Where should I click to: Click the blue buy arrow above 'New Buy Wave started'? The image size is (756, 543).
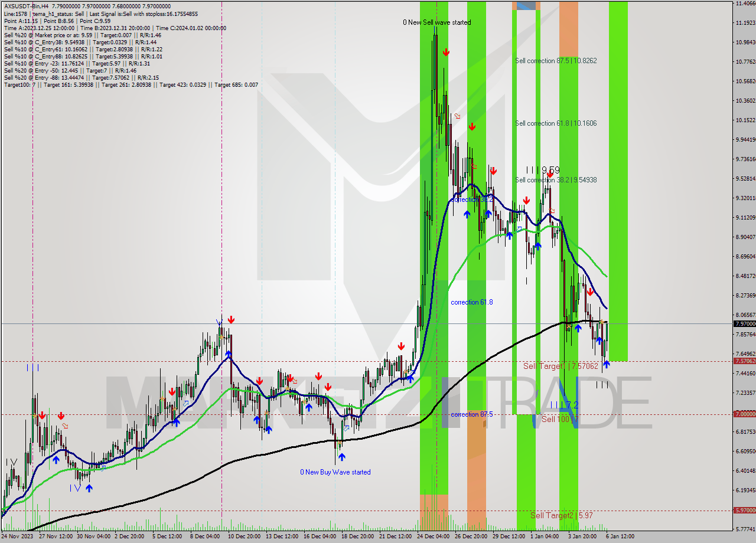coord(341,457)
